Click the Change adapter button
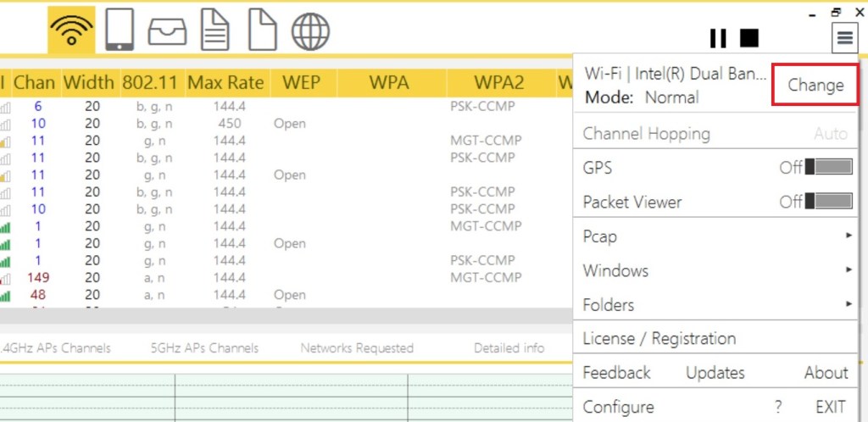The width and height of the screenshot is (868, 422). [x=815, y=85]
